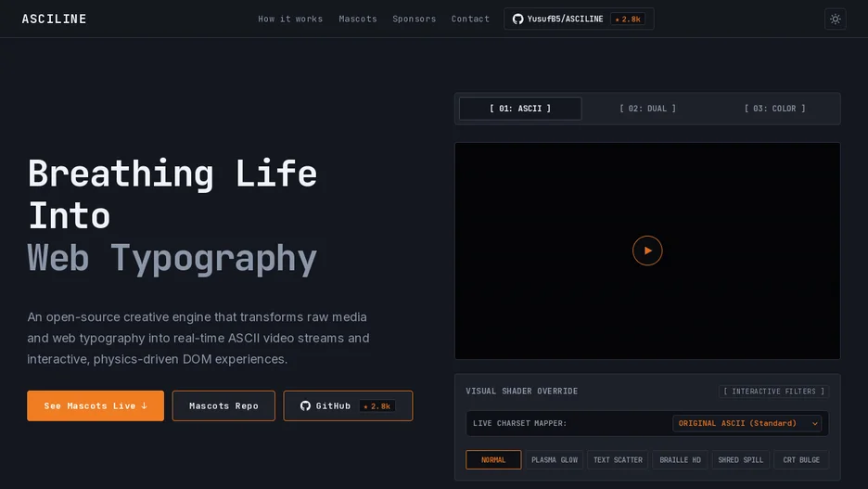Open the Contact nav link

coord(470,19)
